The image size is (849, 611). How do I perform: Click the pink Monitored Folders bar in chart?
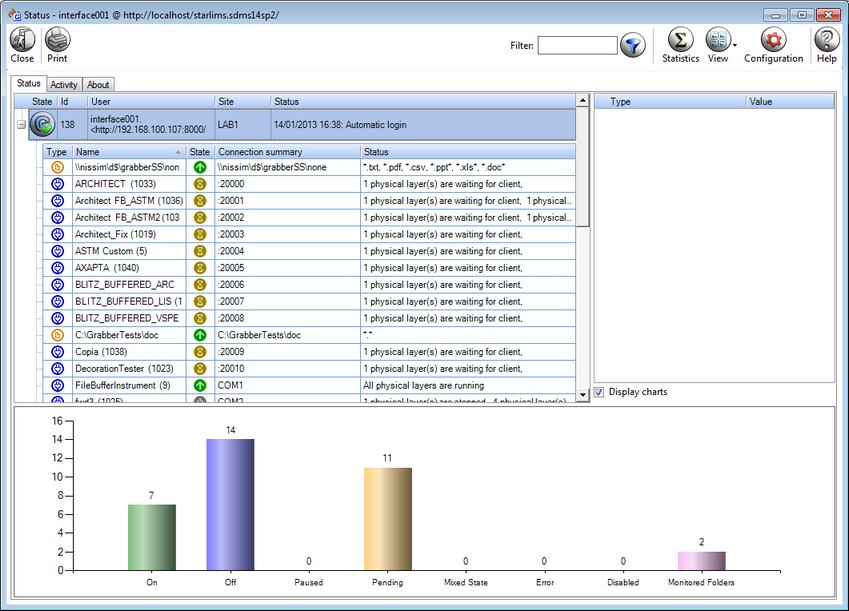coord(702,561)
